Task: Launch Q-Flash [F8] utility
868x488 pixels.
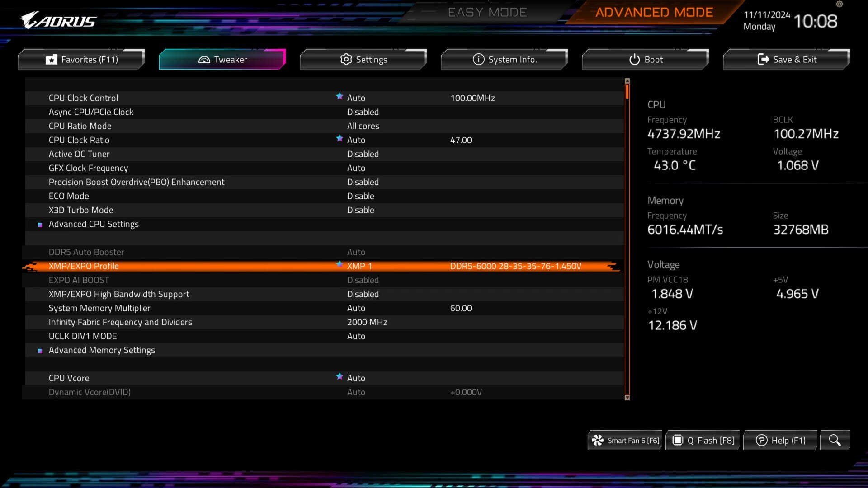Action: pos(703,440)
